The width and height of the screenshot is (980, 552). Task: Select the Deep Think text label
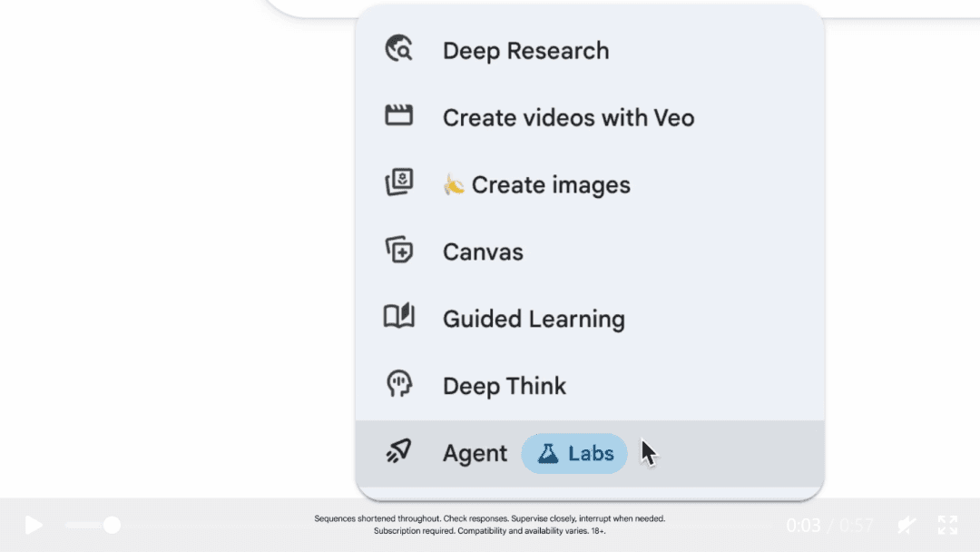(x=504, y=386)
